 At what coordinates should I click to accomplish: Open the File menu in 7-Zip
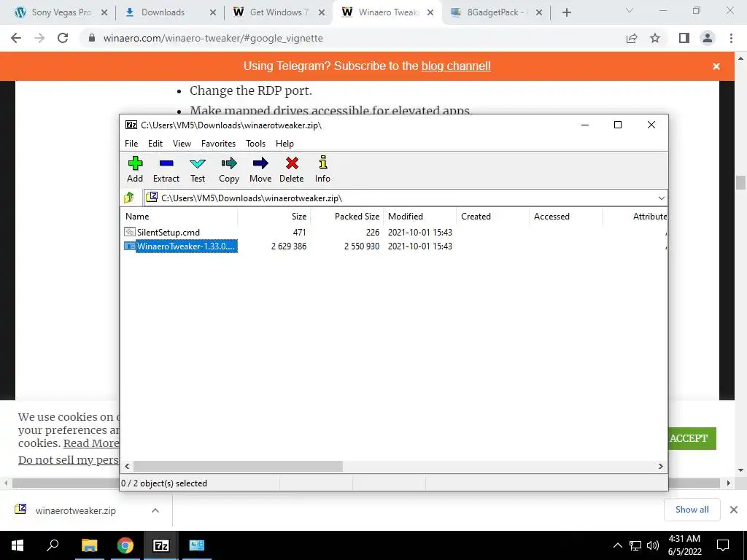click(131, 144)
